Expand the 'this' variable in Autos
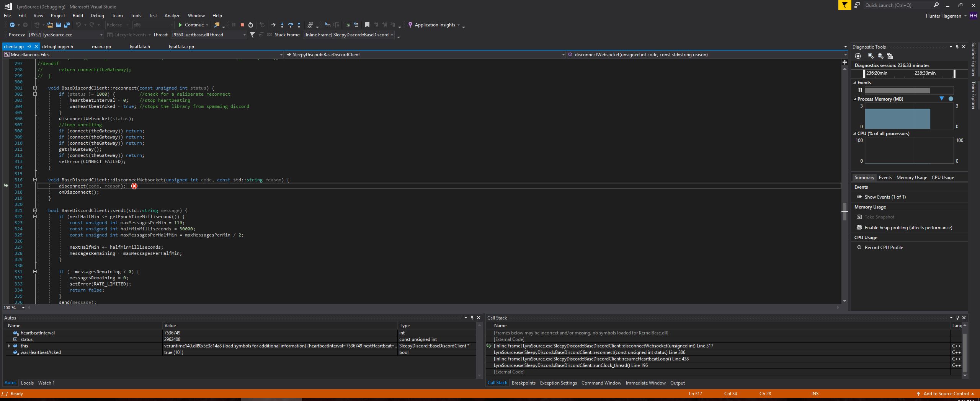This screenshot has width=980, height=401. (9, 346)
